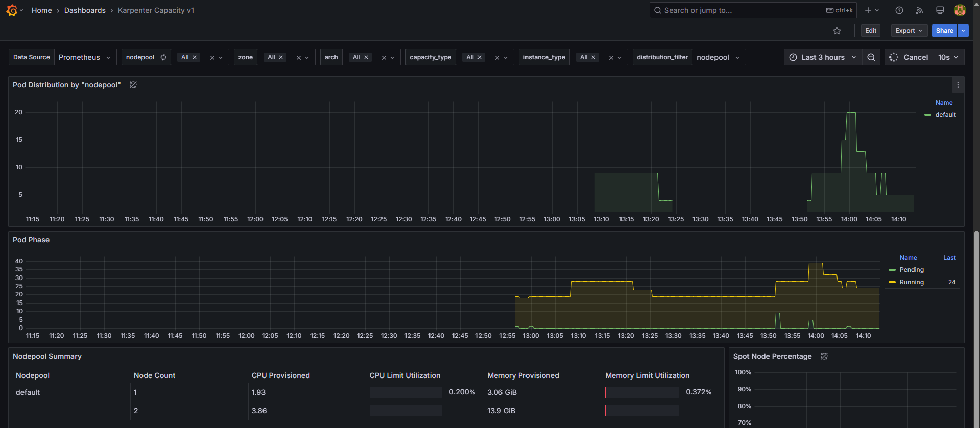Open Pod Distribution panel three-dot menu

pos(958,85)
